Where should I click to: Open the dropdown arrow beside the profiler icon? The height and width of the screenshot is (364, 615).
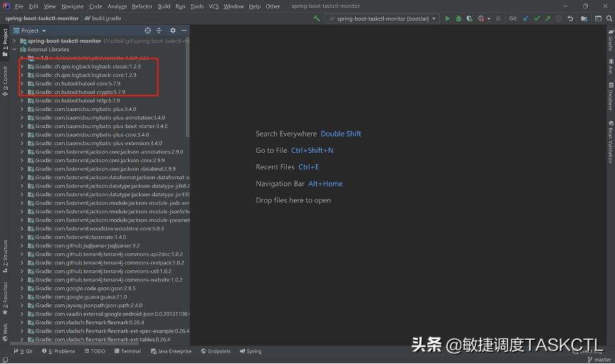coord(489,18)
